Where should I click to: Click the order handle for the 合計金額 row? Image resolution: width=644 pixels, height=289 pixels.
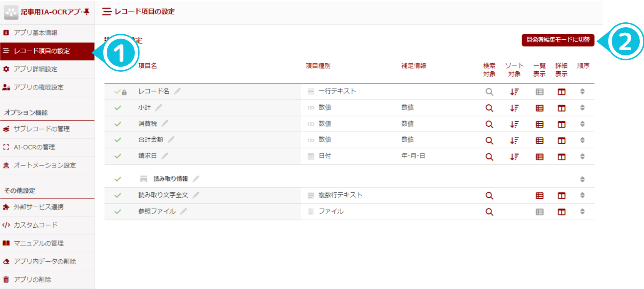[582, 140]
